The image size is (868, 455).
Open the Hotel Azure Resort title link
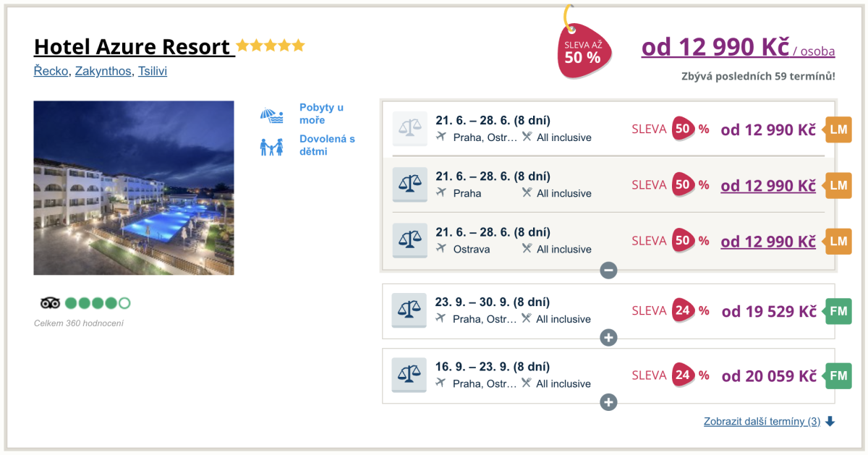[134, 47]
